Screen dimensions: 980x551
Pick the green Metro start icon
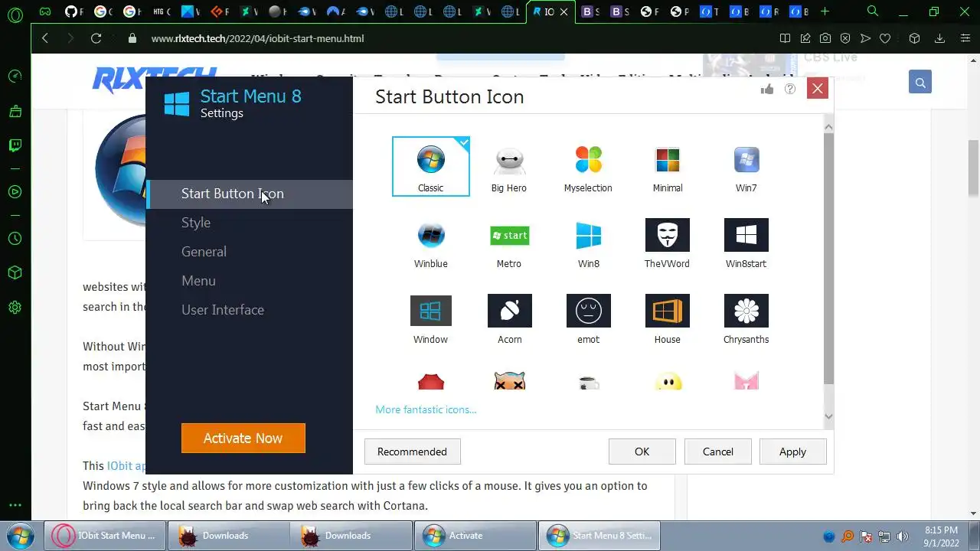[509, 243]
